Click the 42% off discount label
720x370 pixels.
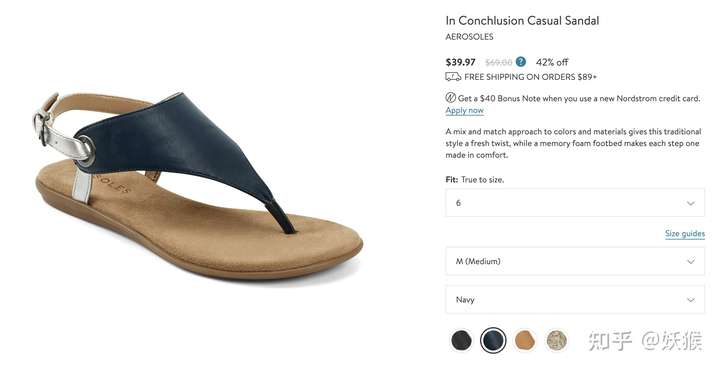552,62
